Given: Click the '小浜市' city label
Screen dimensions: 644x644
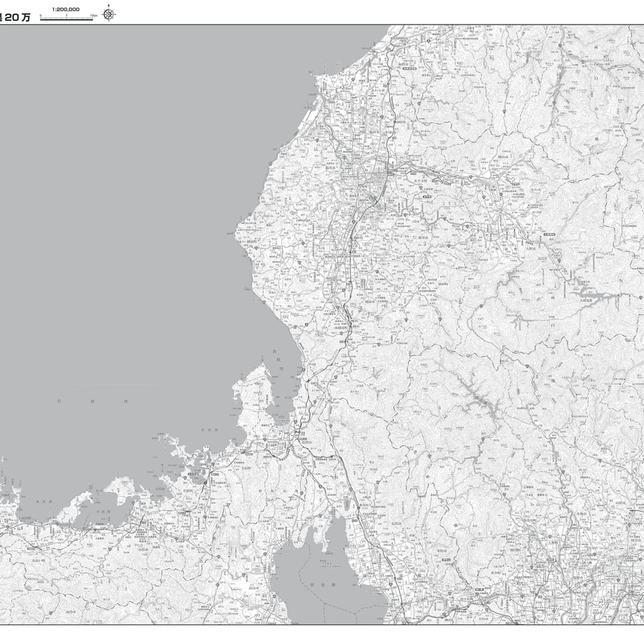Looking at the screenshot, I should (x=143, y=549).
